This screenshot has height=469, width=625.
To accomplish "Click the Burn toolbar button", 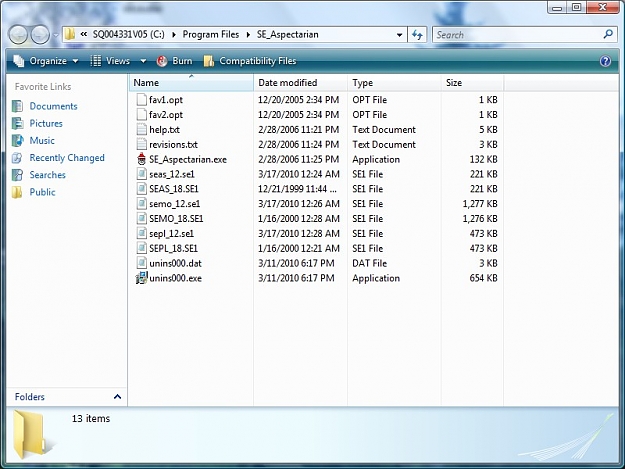I will (175, 61).
